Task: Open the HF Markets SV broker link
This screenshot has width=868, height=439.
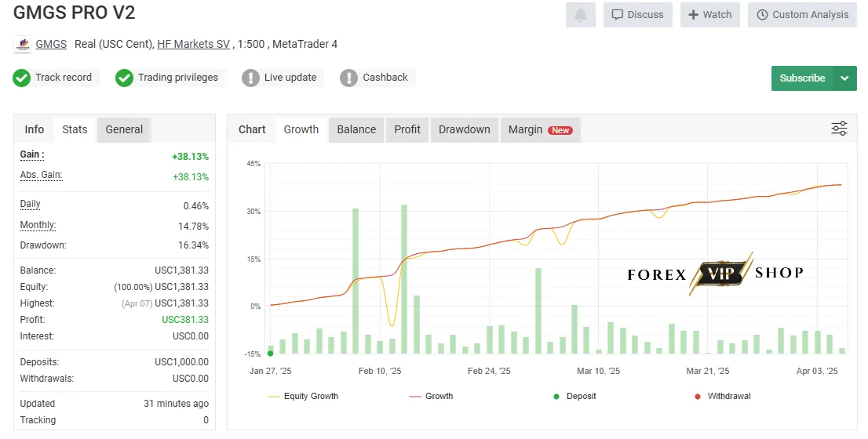Action: pyautogui.click(x=193, y=44)
